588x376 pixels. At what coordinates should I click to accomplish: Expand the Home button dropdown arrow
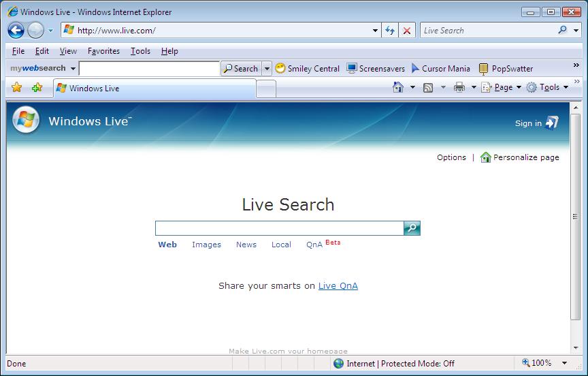pyautogui.click(x=412, y=87)
